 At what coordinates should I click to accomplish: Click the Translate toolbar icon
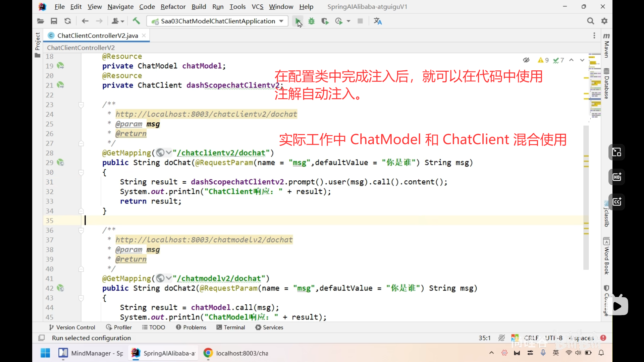pos(378,21)
